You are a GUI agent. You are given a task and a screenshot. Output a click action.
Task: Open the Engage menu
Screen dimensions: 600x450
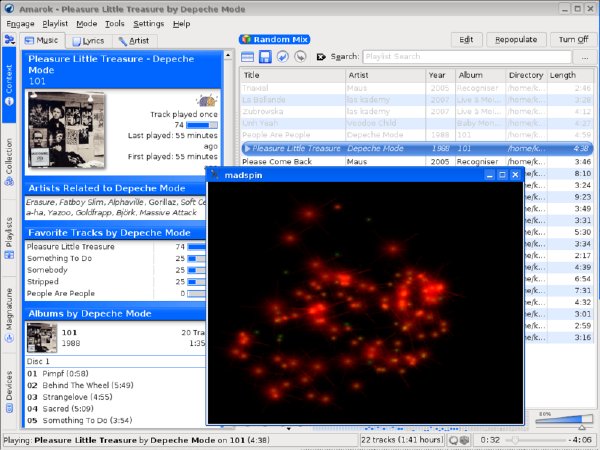[x=20, y=24]
